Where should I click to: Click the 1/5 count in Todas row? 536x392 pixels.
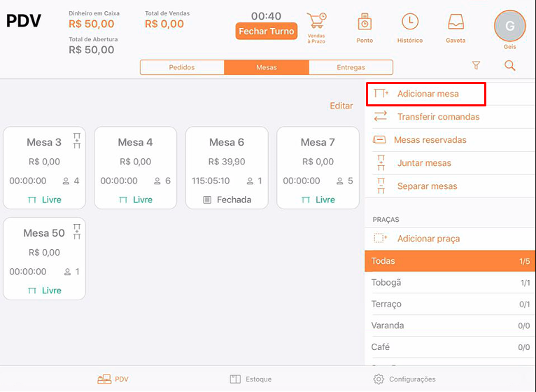click(x=524, y=261)
